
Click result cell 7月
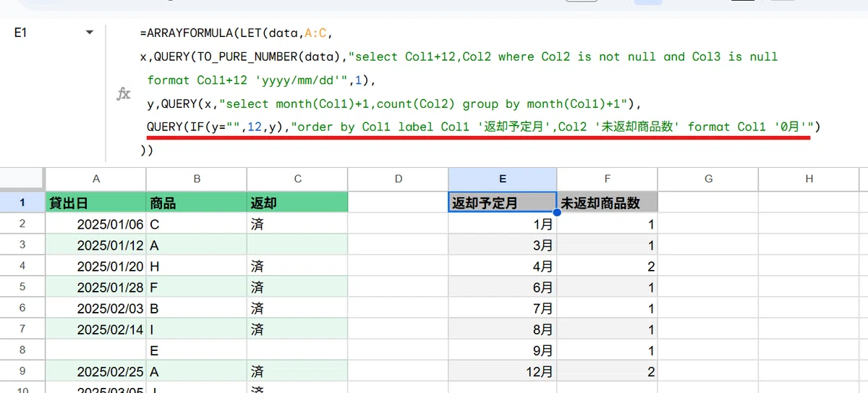[503, 308]
